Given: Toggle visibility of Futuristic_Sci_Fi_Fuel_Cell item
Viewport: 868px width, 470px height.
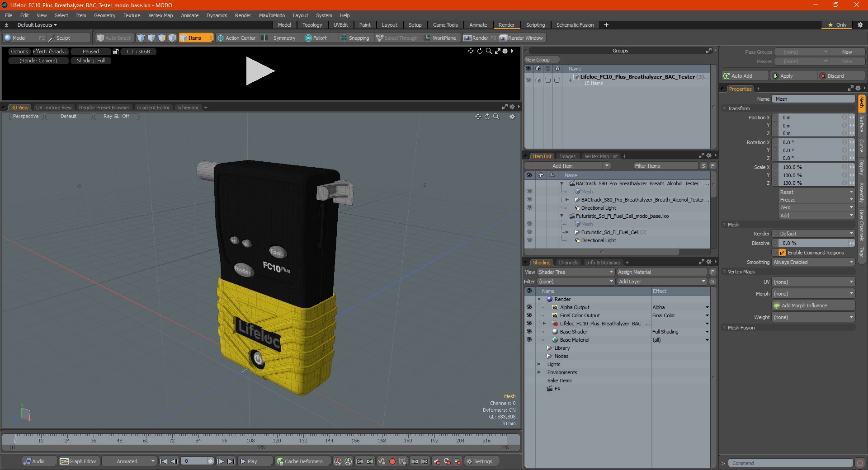Looking at the screenshot, I should (529, 232).
